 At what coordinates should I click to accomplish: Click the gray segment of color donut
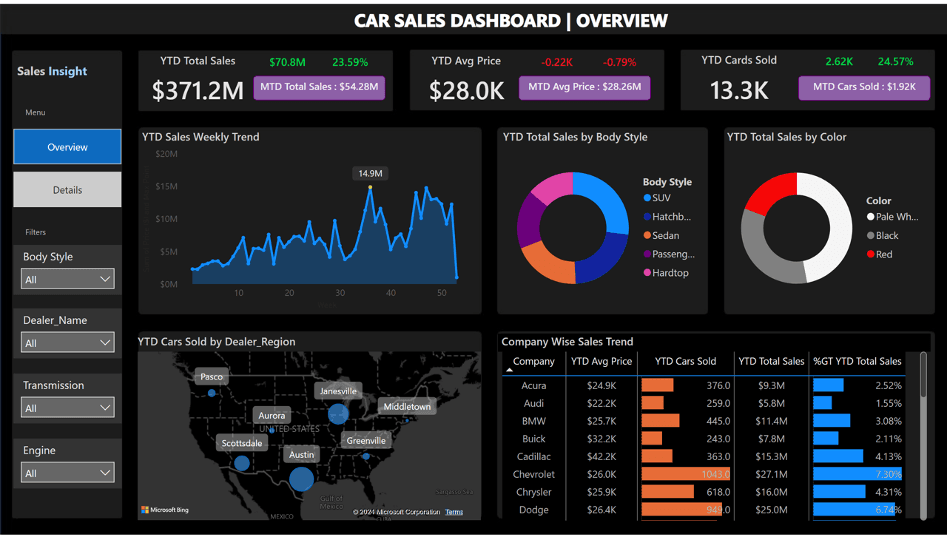click(762, 252)
